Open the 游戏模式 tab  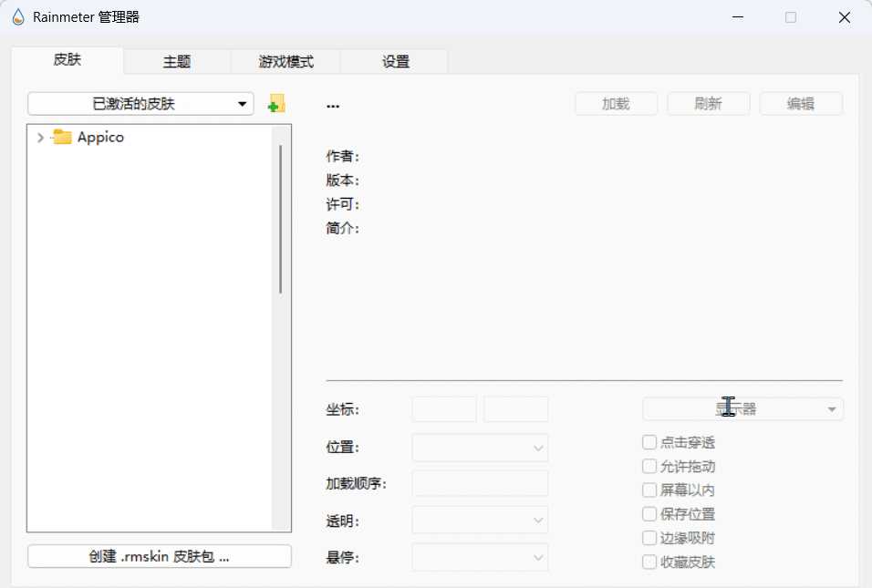[285, 62]
